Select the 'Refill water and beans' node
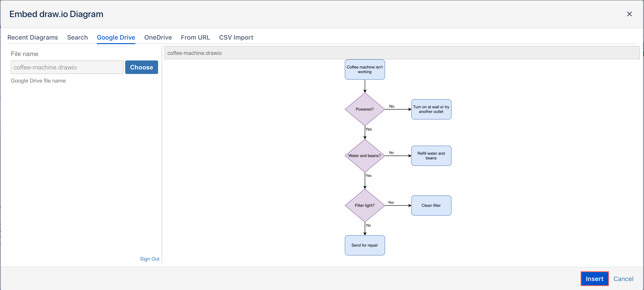The width and height of the screenshot is (644, 290). click(x=431, y=156)
